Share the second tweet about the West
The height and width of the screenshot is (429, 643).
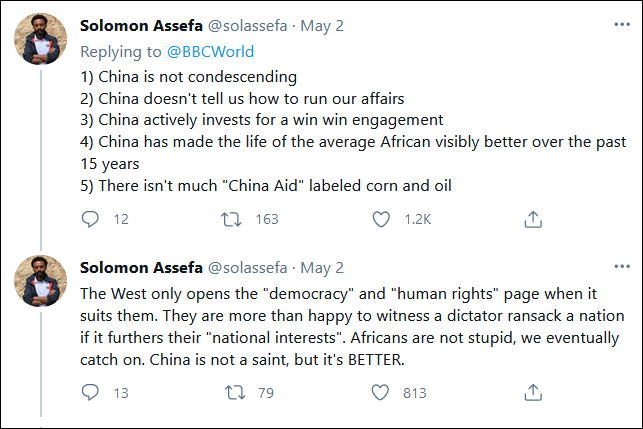point(533,392)
